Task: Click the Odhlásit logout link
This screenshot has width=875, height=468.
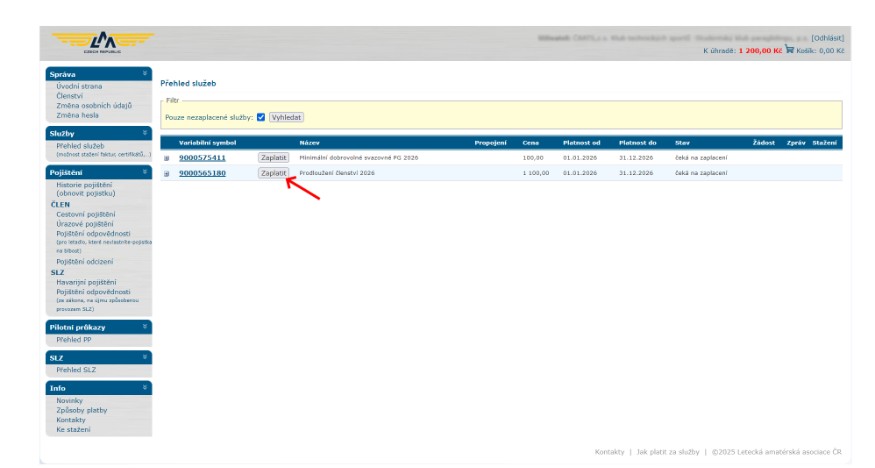Action: tap(827, 38)
